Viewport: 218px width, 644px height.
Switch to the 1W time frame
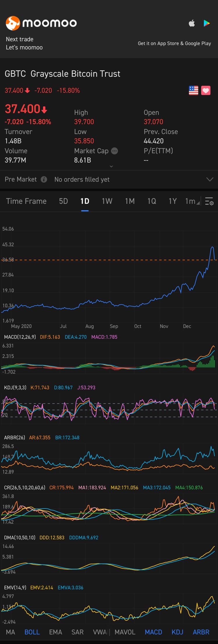(x=107, y=201)
